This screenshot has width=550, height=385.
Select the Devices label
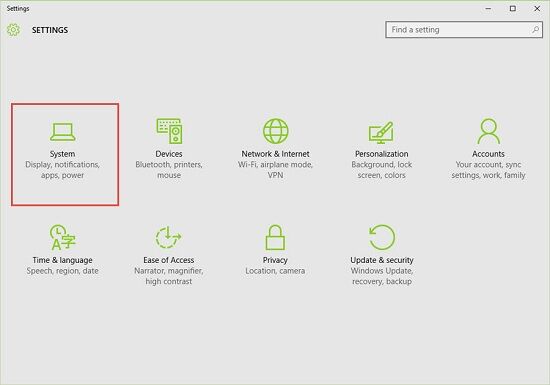pos(169,154)
